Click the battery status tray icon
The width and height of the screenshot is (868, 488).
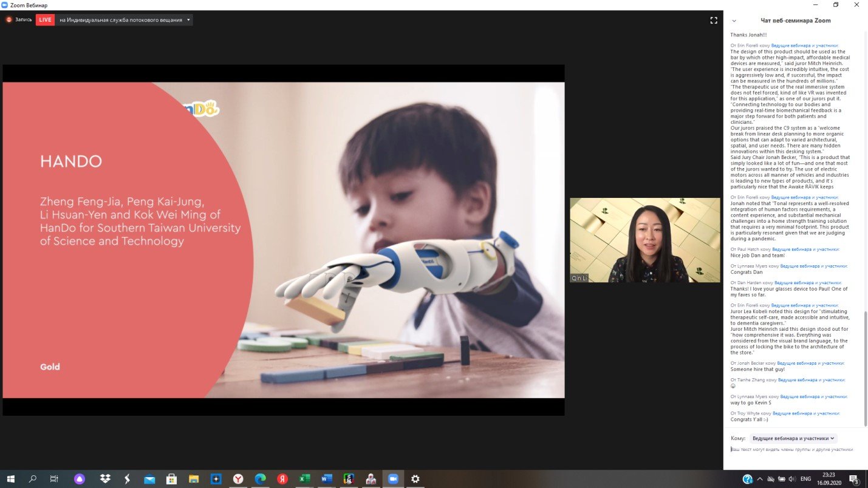tap(781, 479)
